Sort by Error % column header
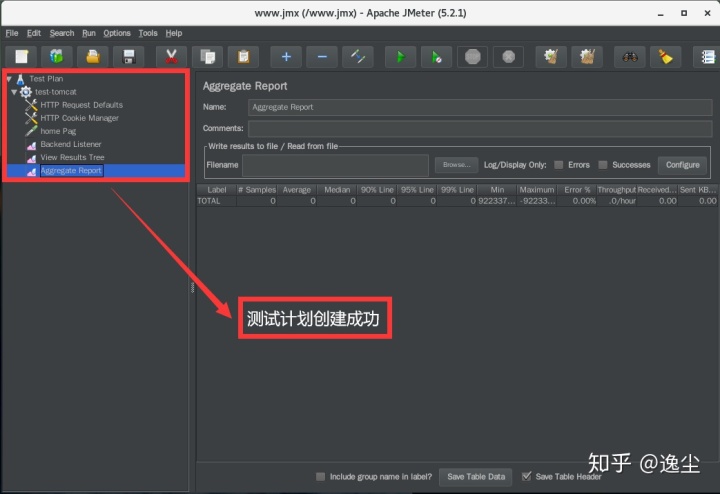The width and height of the screenshot is (720, 494). tap(577, 190)
